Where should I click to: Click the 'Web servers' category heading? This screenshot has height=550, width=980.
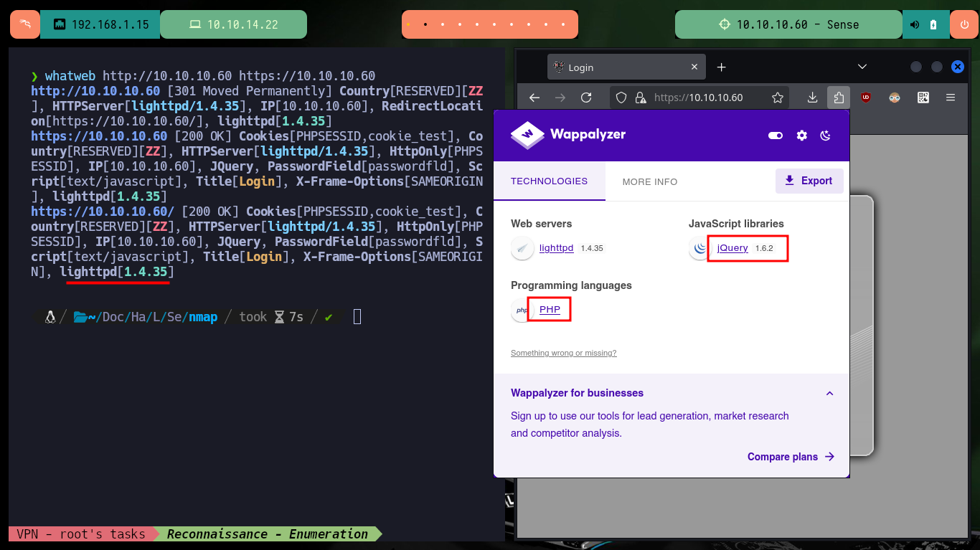pyautogui.click(x=542, y=224)
